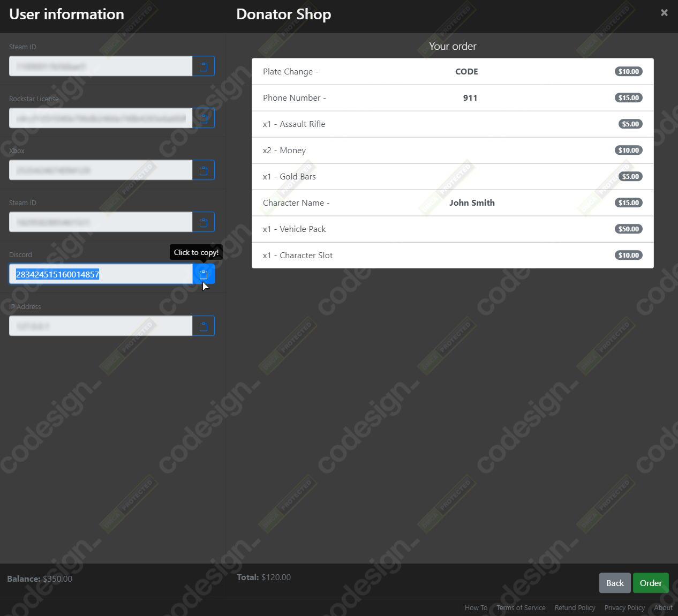Close the Donator Shop window
The image size is (678, 616).
pos(664,12)
